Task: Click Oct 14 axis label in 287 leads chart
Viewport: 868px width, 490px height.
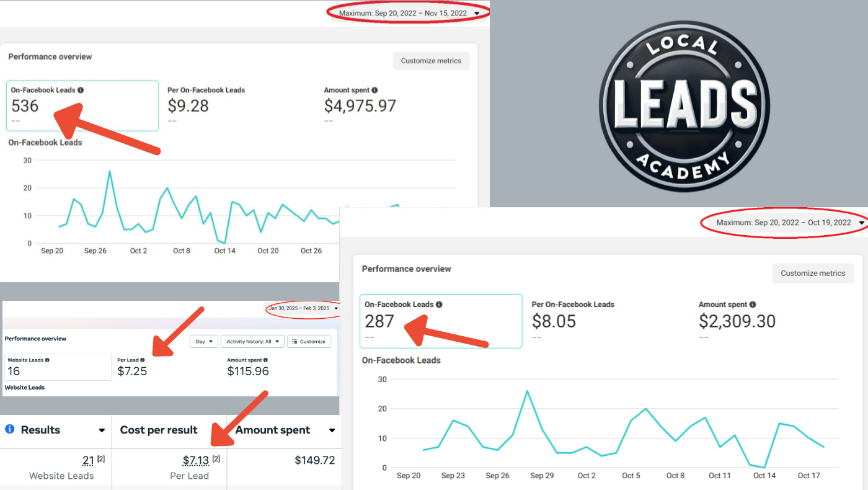Action: [764, 476]
